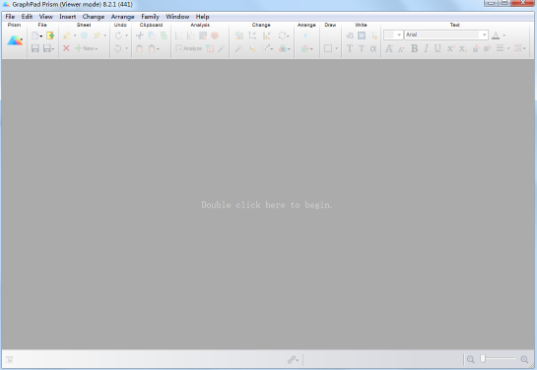Click the Prism logo icon
Screen dimensions: 537x370
pyautogui.click(x=15, y=40)
